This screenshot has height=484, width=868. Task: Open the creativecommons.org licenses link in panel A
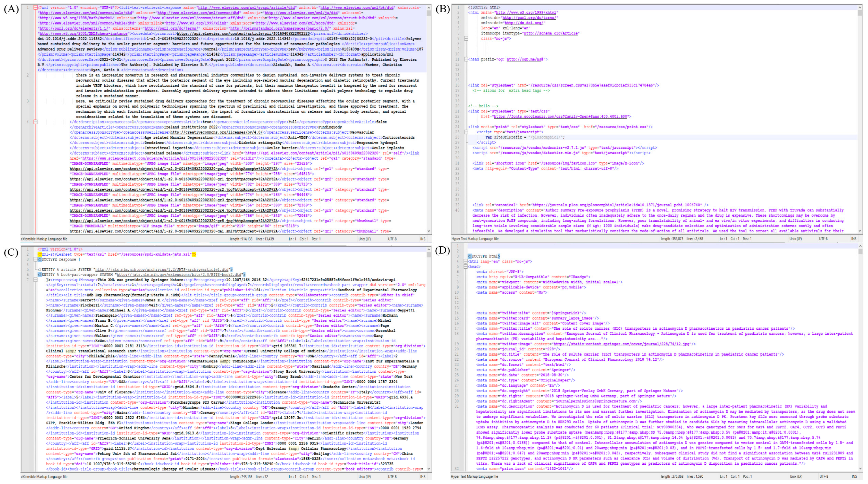tap(216, 133)
